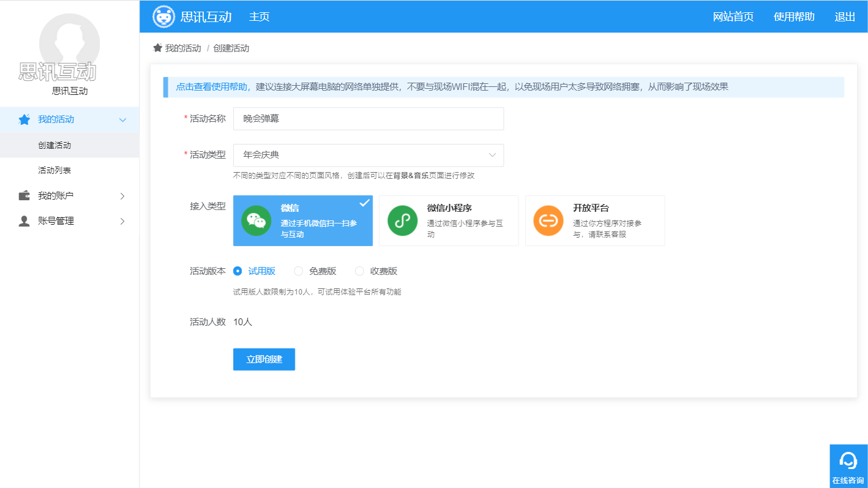The image size is (868, 488).
Task: Select 免费版 radio button
Action: 299,271
